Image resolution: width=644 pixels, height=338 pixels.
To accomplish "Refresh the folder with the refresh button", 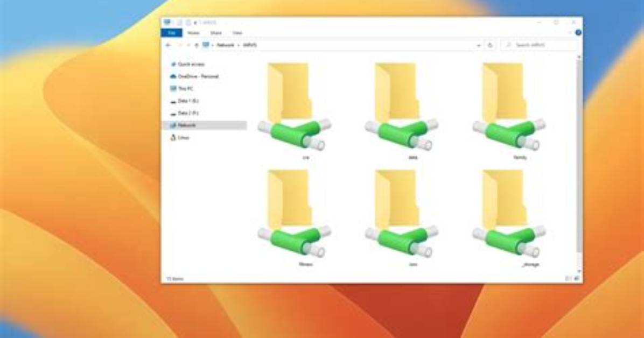I will click(x=490, y=45).
